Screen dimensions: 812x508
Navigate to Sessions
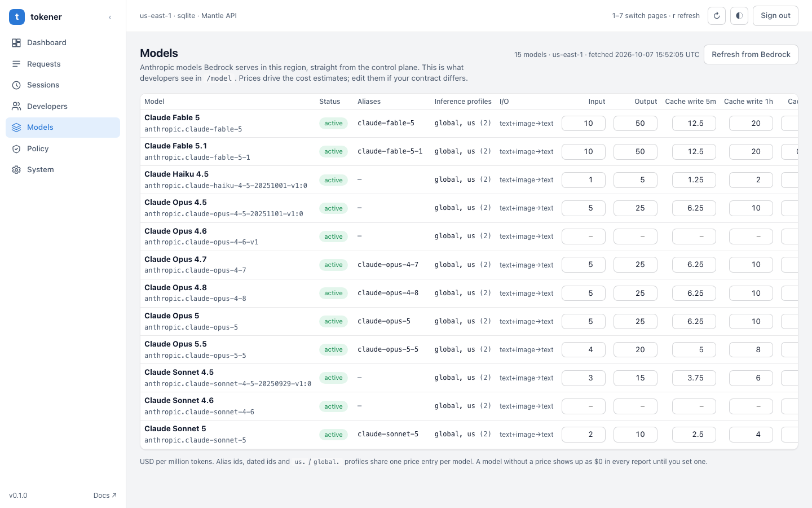(63, 85)
